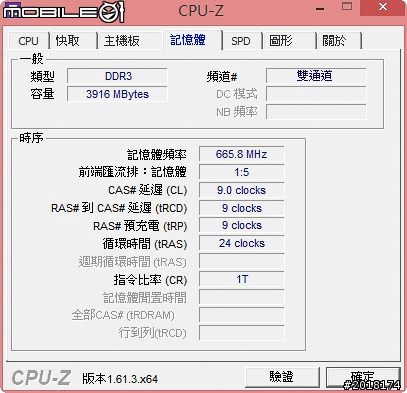Click the 確定 button

pyautogui.click(x=363, y=377)
